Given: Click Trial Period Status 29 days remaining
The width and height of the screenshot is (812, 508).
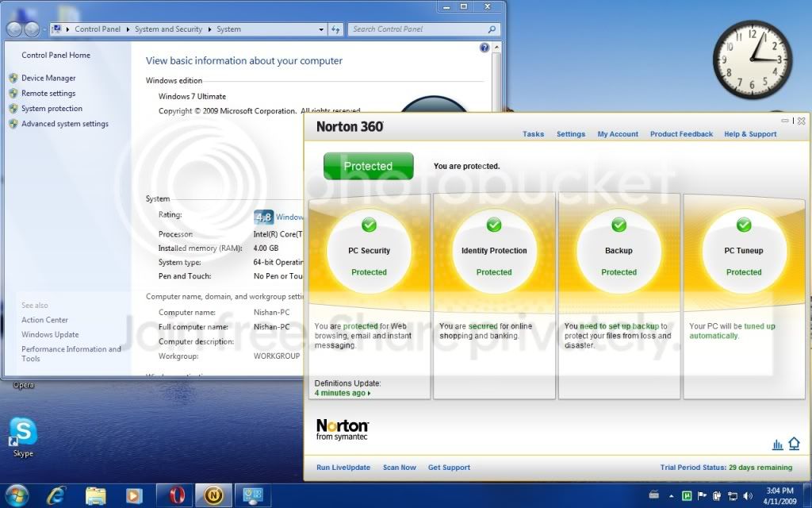Looking at the screenshot, I should coord(726,467).
